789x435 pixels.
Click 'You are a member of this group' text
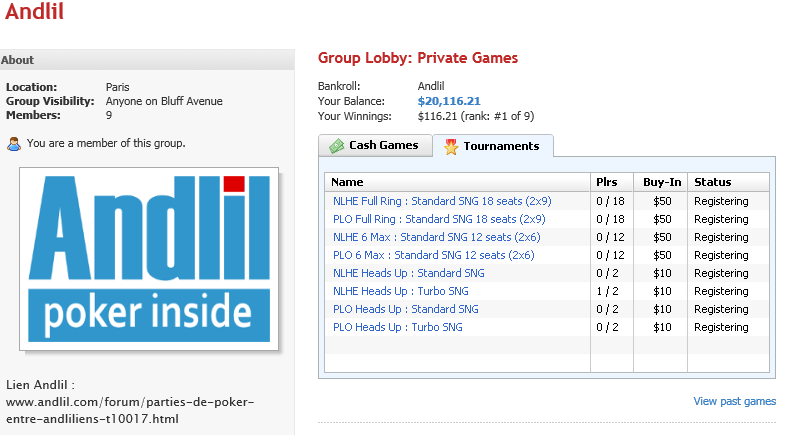click(106, 143)
